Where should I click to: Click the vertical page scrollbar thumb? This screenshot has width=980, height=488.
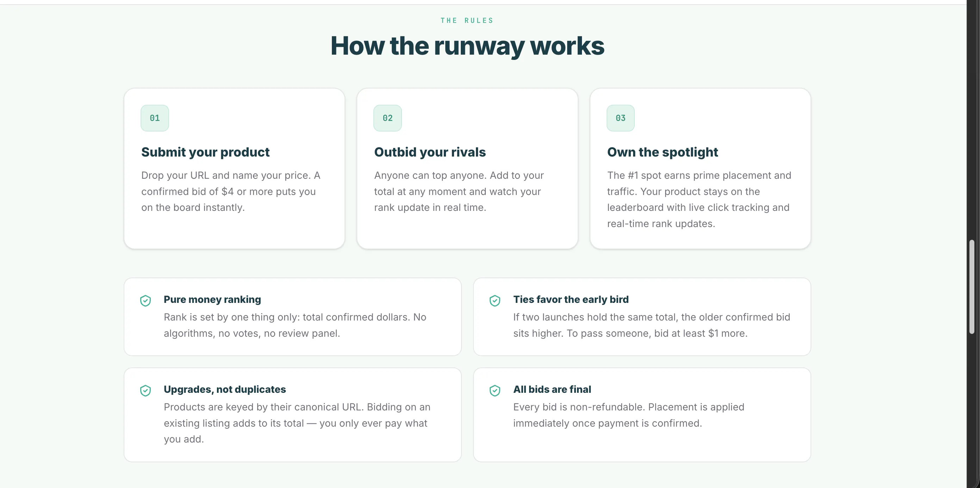coord(972,287)
